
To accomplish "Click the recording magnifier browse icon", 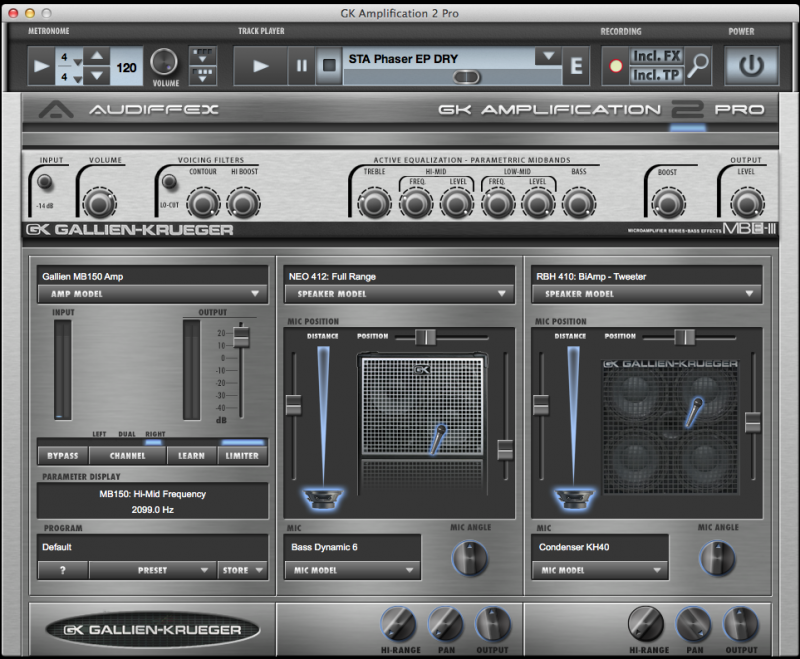I will click(697, 65).
